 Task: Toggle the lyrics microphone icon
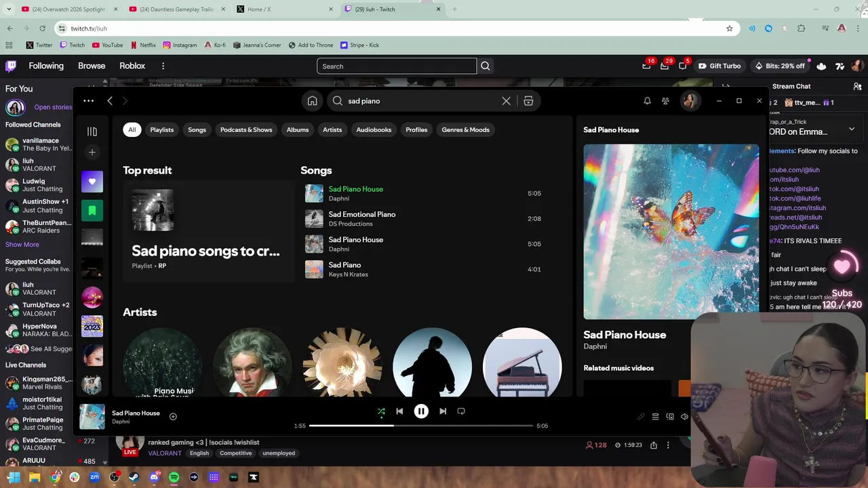641,417
